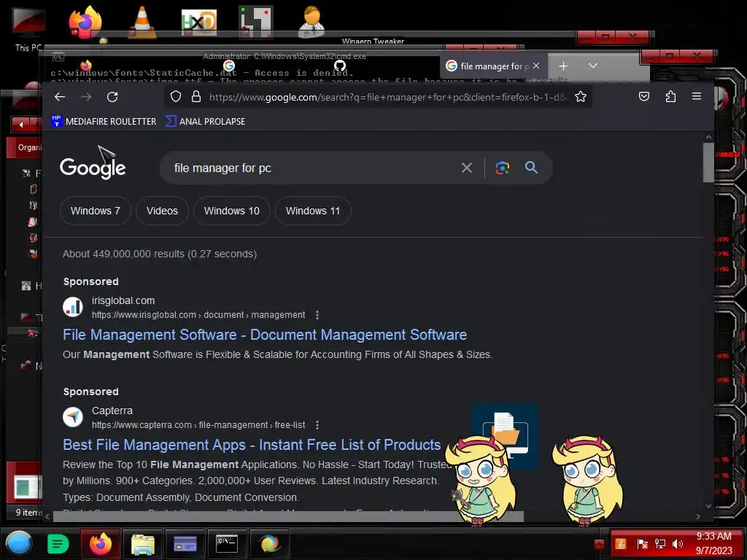Viewport: 747px width, 560px height.
Task: Click the irisglobal.com site name
Action: pyautogui.click(x=123, y=300)
